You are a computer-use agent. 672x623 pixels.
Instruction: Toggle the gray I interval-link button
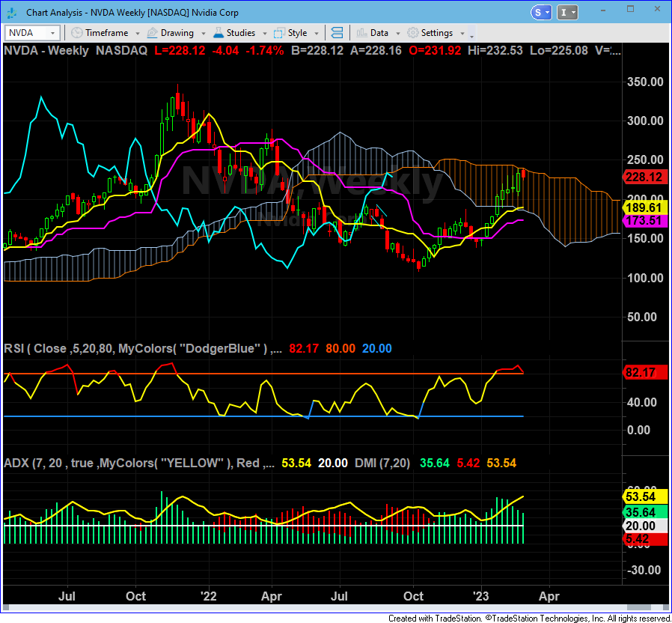pyautogui.click(x=569, y=13)
